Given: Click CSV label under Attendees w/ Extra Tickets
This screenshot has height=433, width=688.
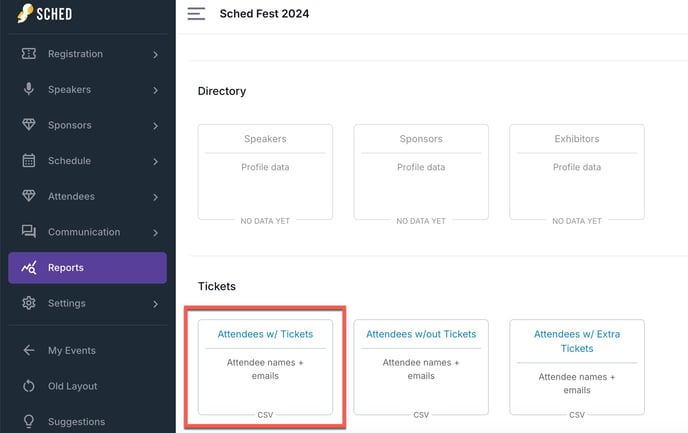Looking at the screenshot, I should tap(577, 415).
